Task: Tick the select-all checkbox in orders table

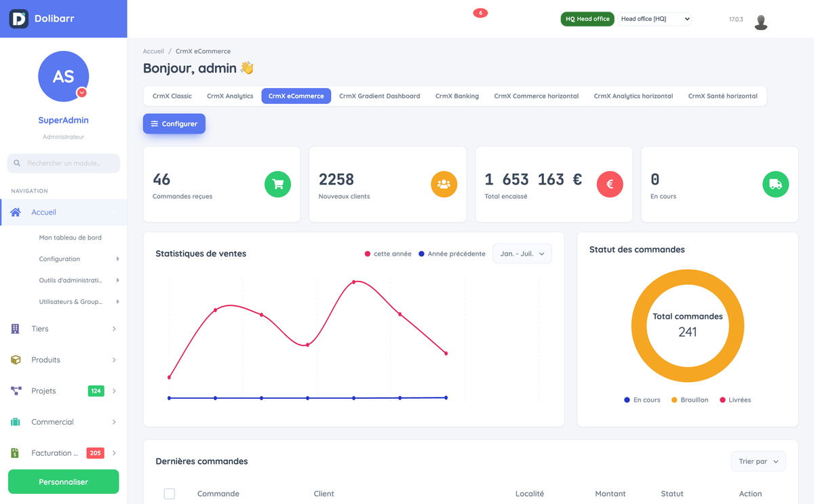Action: pyautogui.click(x=170, y=494)
